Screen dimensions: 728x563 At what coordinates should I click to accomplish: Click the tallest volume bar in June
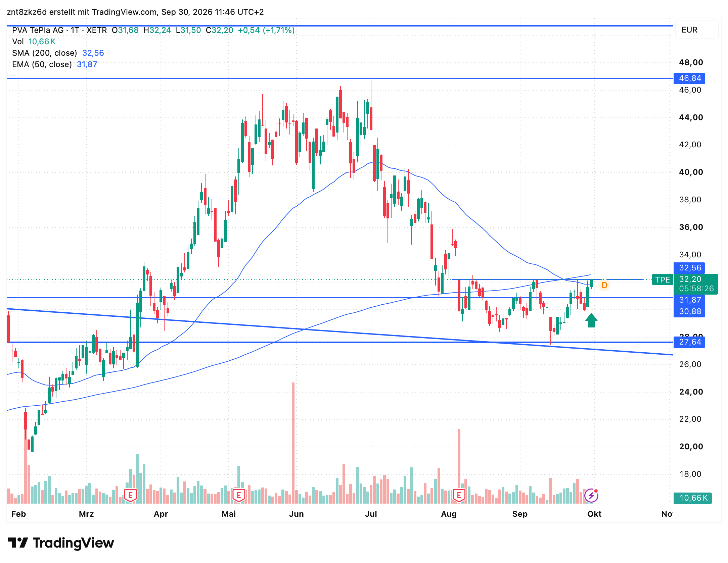[293, 443]
